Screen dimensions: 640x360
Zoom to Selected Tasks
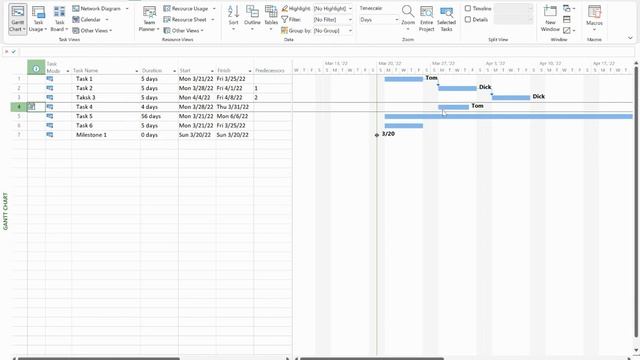[x=447, y=19]
